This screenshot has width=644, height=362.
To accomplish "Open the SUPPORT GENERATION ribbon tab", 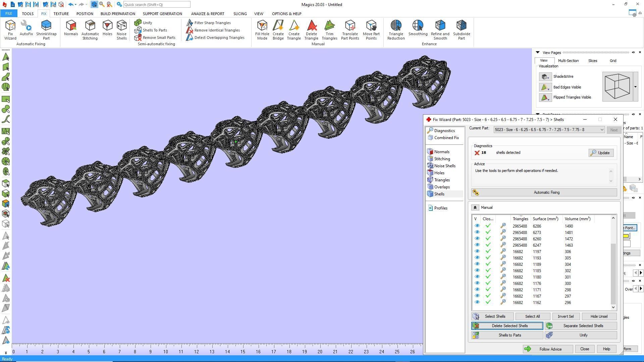I will point(162,14).
